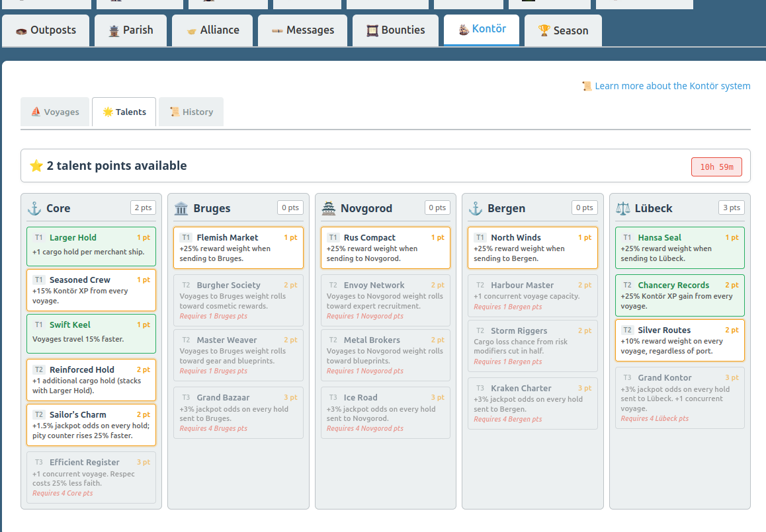The image size is (766, 532).
Task: Click the Lübeck scales icon
Action: (623, 208)
